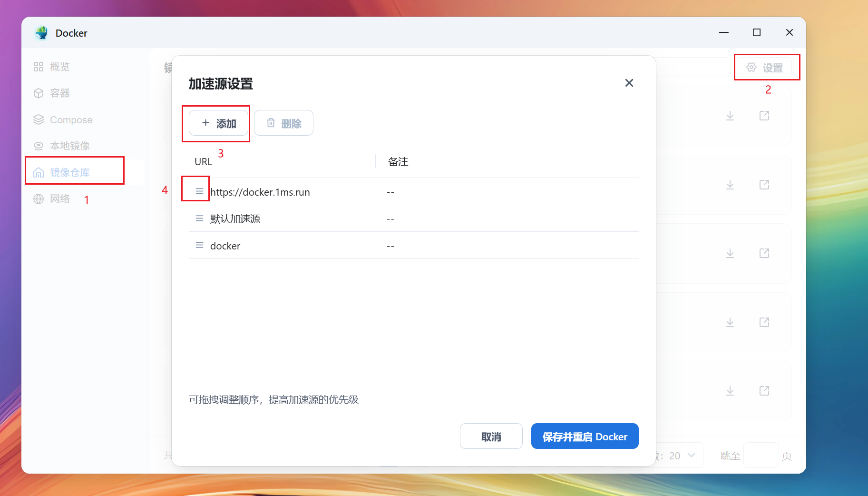Image resolution: width=868 pixels, height=496 pixels.
Task: Open 设置 settings with the gear button
Action: (x=765, y=68)
